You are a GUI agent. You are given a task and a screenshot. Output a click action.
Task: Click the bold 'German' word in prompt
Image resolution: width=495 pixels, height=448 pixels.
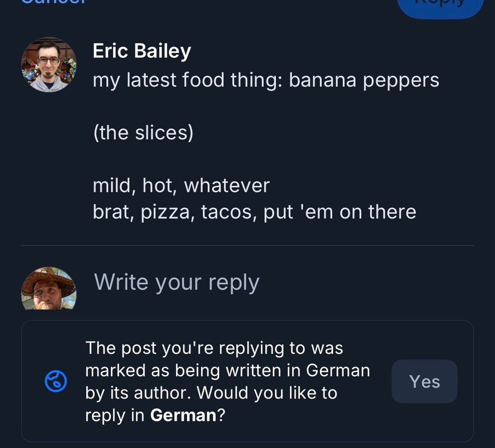[x=183, y=415]
